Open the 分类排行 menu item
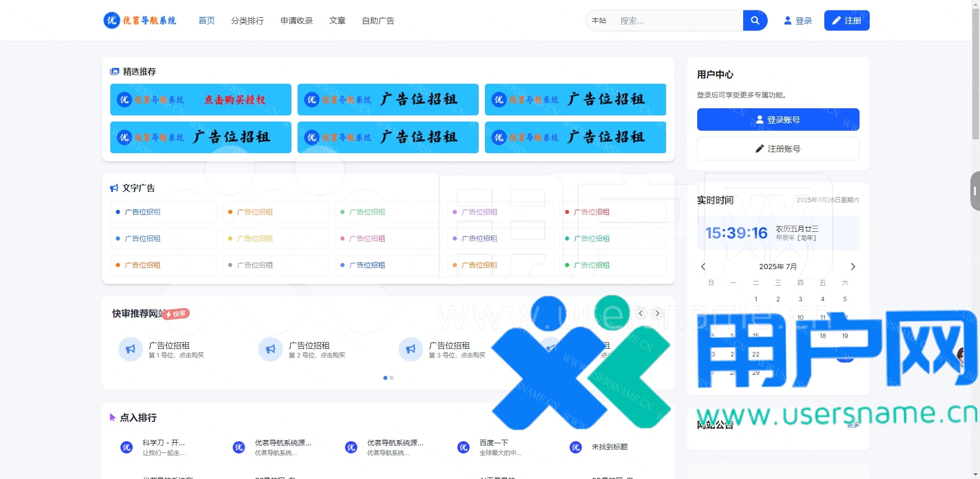This screenshot has height=479, width=980. pyautogui.click(x=248, y=20)
